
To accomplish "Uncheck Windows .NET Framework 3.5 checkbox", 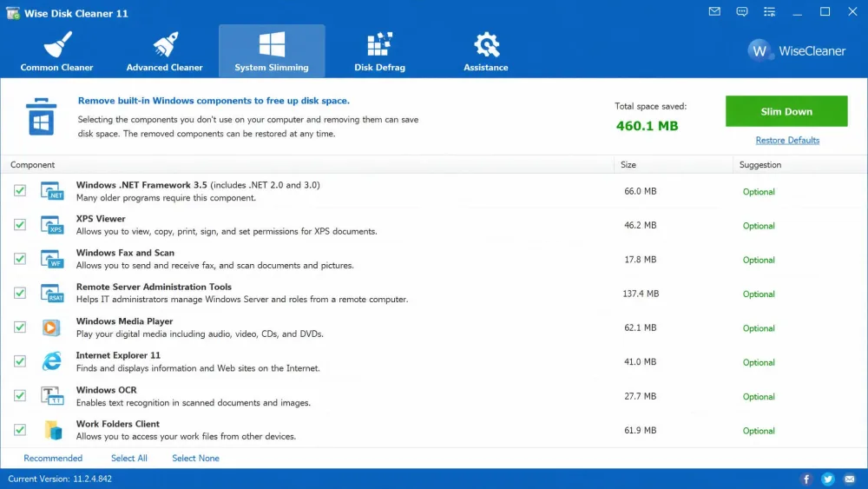I will (x=20, y=190).
